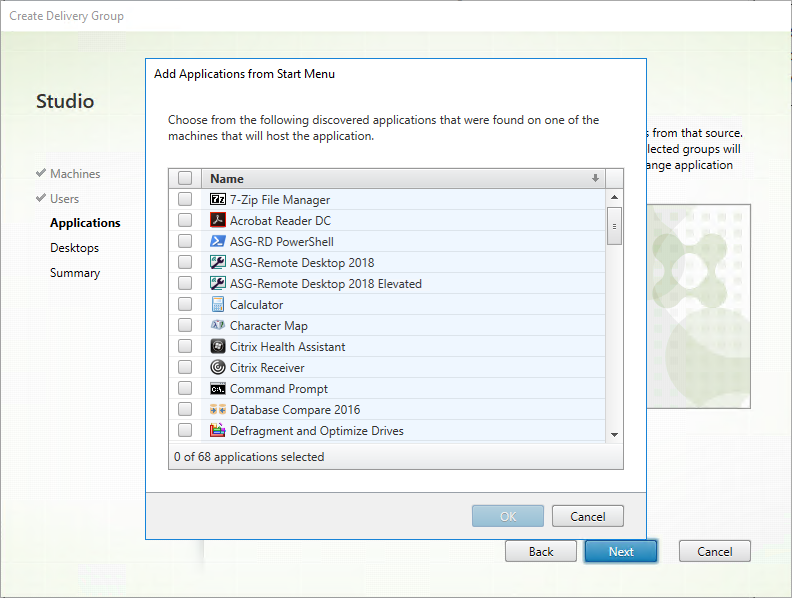Screen dimensions: 792x598
Task: Click the Acrobat Reader DC icon
Action: pyautogui.click(x=218, y=220)
